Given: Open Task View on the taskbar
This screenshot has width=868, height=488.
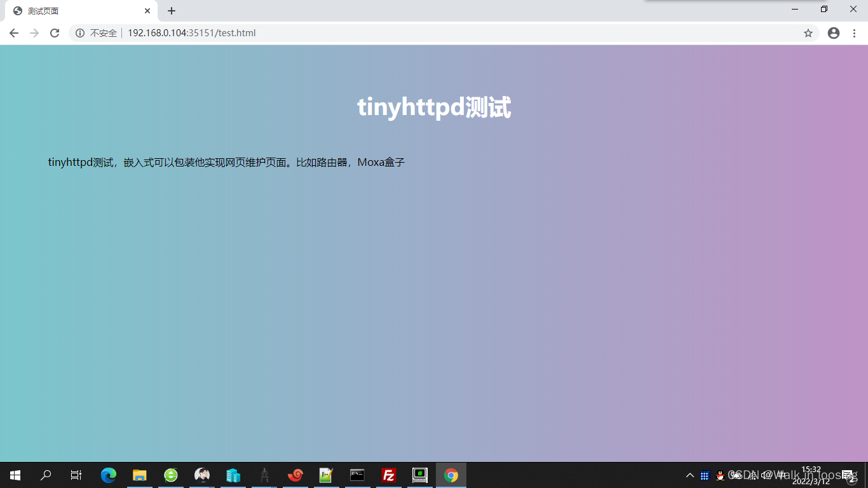Looking at the screenshot, I should click(76, 475).
